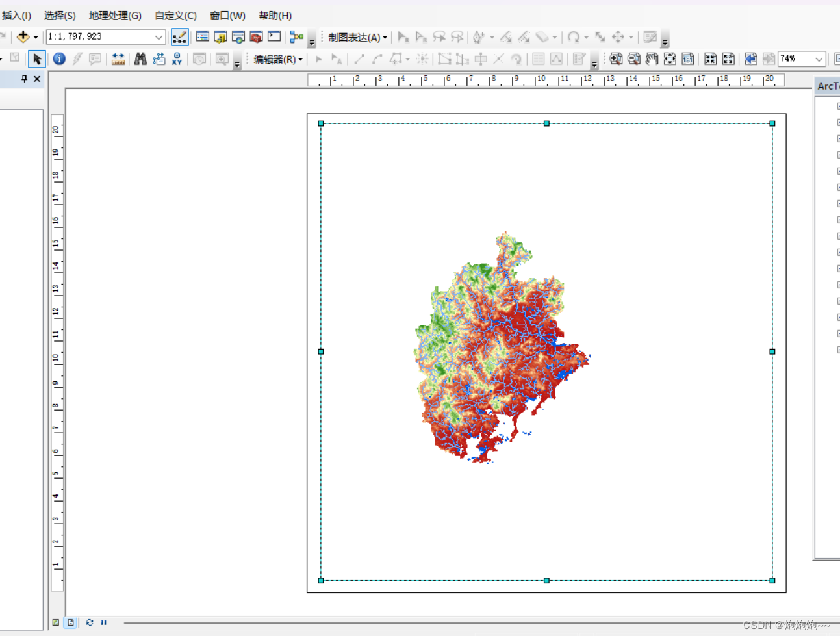The width and height of the screenshot is (840, 636).
Task: Click the left-middle data frame handle
Action: tap(321, 351)
